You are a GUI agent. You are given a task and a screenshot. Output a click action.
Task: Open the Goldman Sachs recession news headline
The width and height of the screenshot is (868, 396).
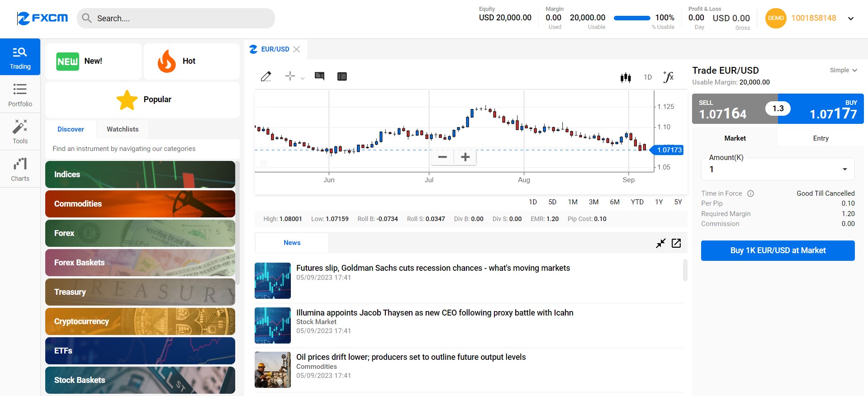[x=433, y=268]
